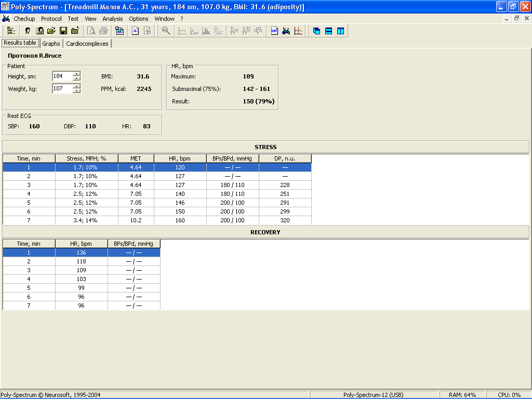
Task: Switch to the Cardiocomplexes tab
Action: pyautogui.click(x=87, y=44)
